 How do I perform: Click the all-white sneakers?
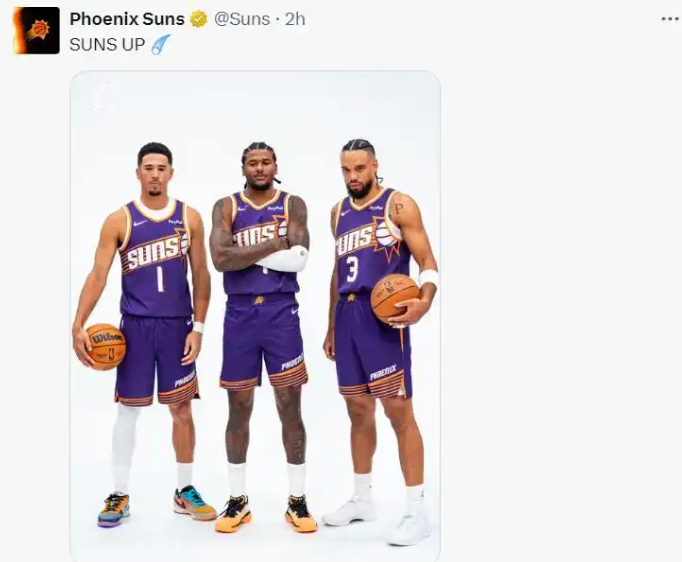(x=377, y=519)
